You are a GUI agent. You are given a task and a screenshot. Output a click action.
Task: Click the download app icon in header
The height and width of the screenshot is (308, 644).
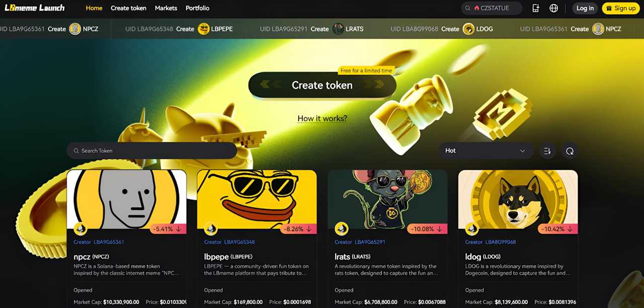tap(536, 8)
